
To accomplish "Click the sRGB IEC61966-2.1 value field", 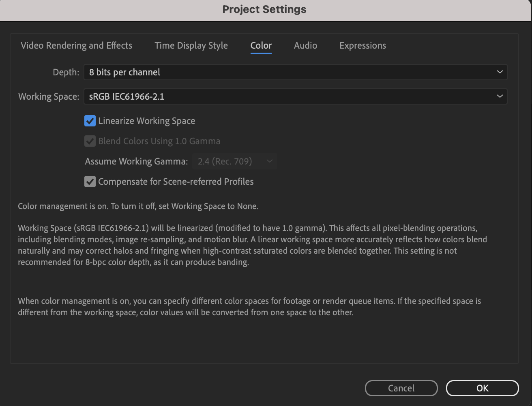I will [x=127, y=96].
